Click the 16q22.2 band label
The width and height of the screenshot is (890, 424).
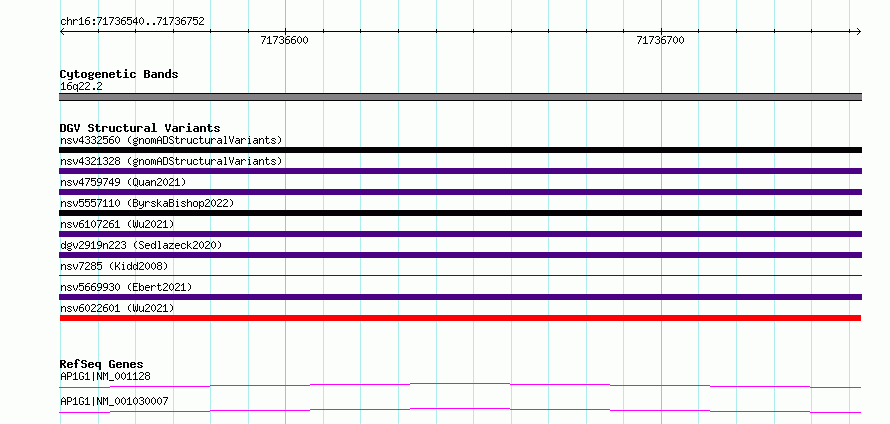(x=81, y=87)
